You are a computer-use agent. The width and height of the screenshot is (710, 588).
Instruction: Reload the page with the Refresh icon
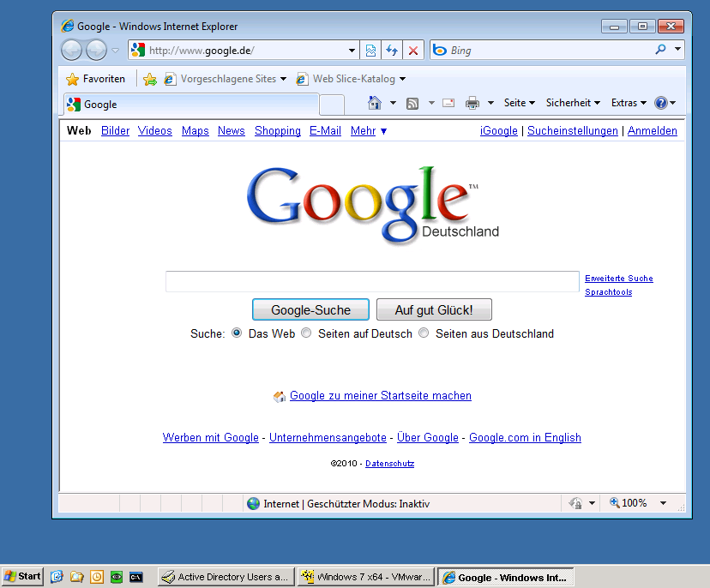tap(392, 51)
